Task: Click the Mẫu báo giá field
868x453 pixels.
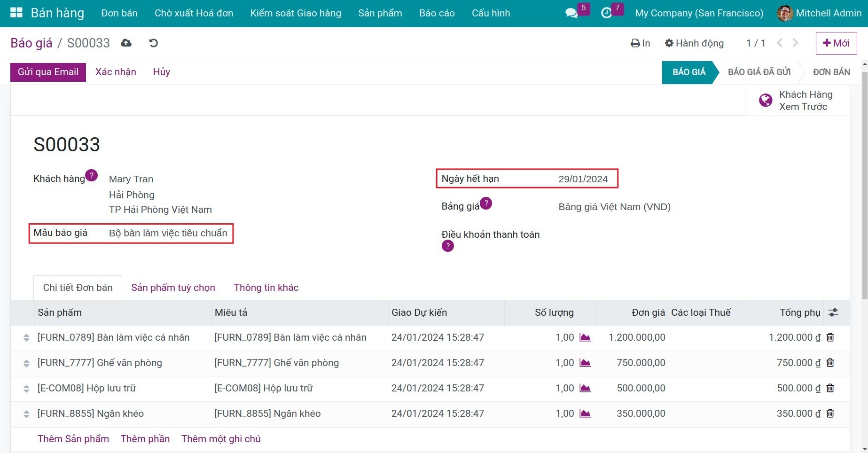Action: tap(168, 233)
